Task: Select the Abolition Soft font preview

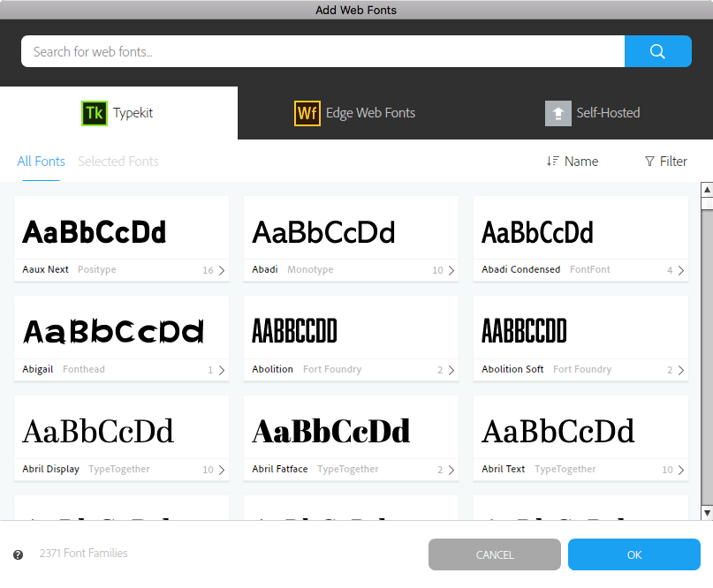Action: pos(524,330)
